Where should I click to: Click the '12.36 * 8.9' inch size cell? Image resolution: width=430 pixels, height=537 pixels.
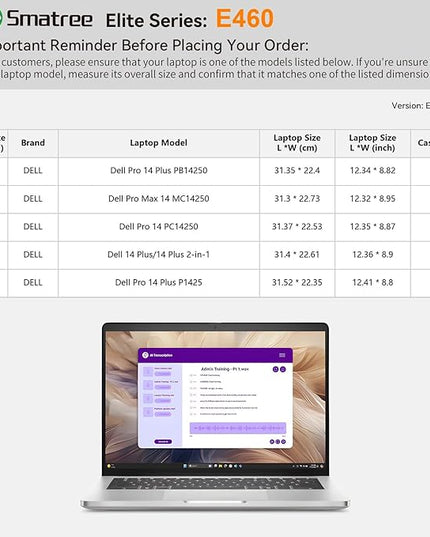(x=372, y=254)
